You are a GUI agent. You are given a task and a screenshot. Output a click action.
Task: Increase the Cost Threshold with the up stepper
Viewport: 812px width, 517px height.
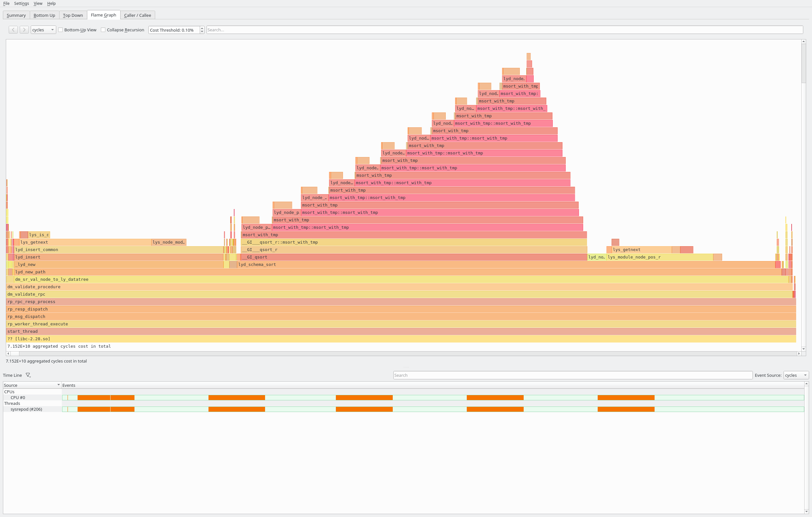click(x=201, y=28)
